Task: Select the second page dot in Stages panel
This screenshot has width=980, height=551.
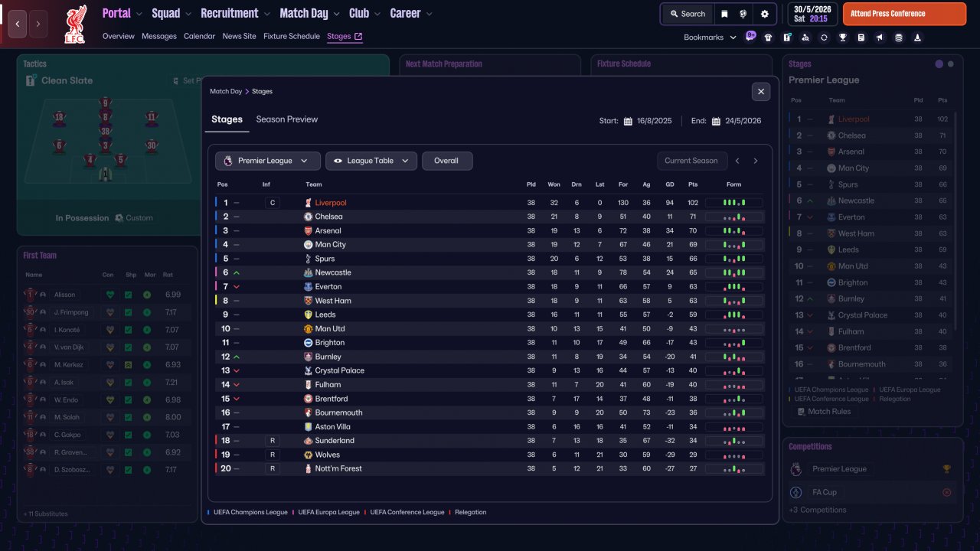Action: [951, 64]
